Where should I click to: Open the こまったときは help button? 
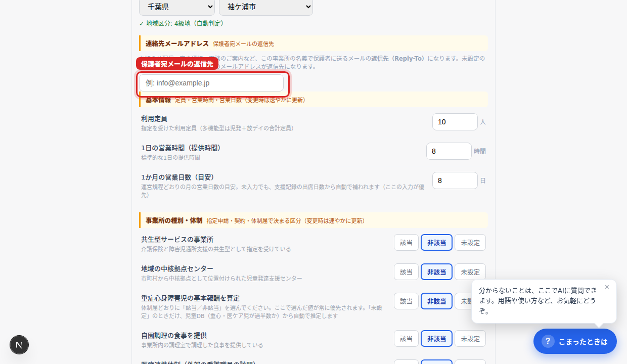point(575,341)
